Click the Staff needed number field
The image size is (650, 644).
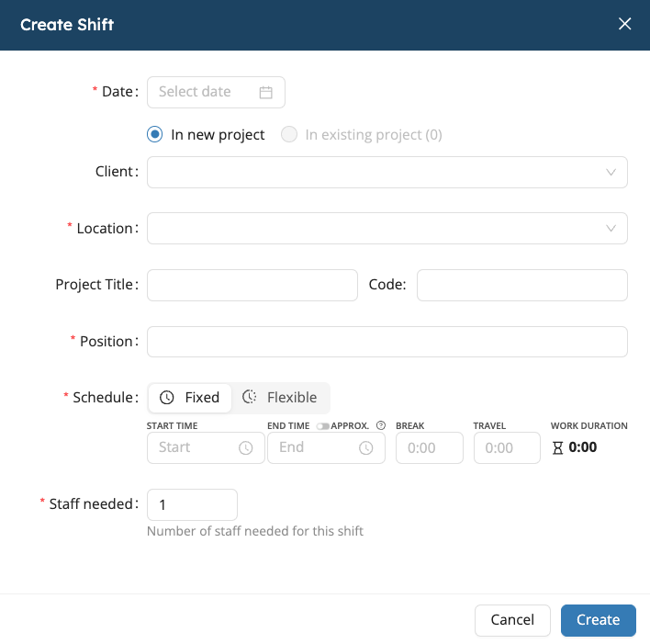[x=192, y=504]
